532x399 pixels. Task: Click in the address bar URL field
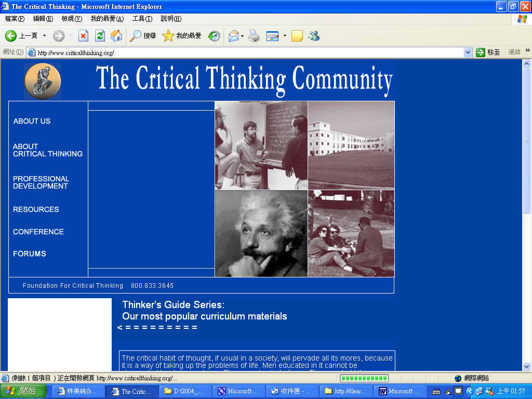point(249,52)
